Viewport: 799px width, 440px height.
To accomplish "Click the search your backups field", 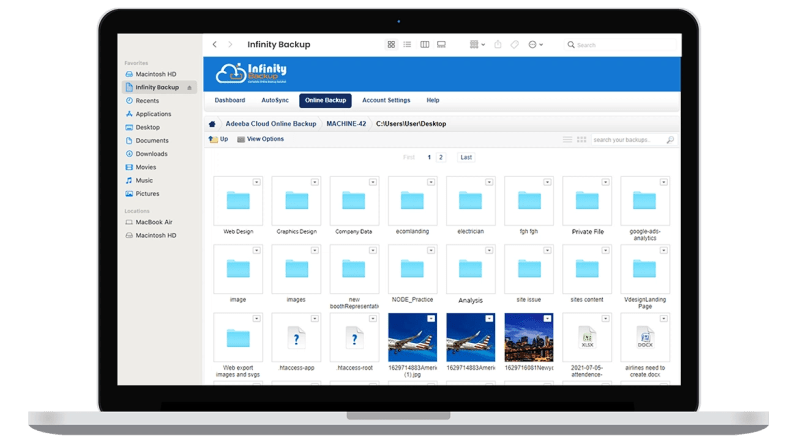I will 628,140.
